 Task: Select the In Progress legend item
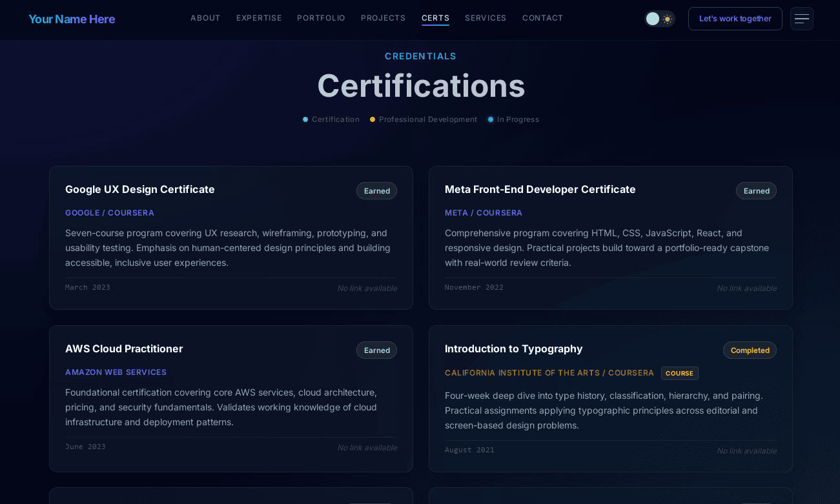(x=513, y=119)
